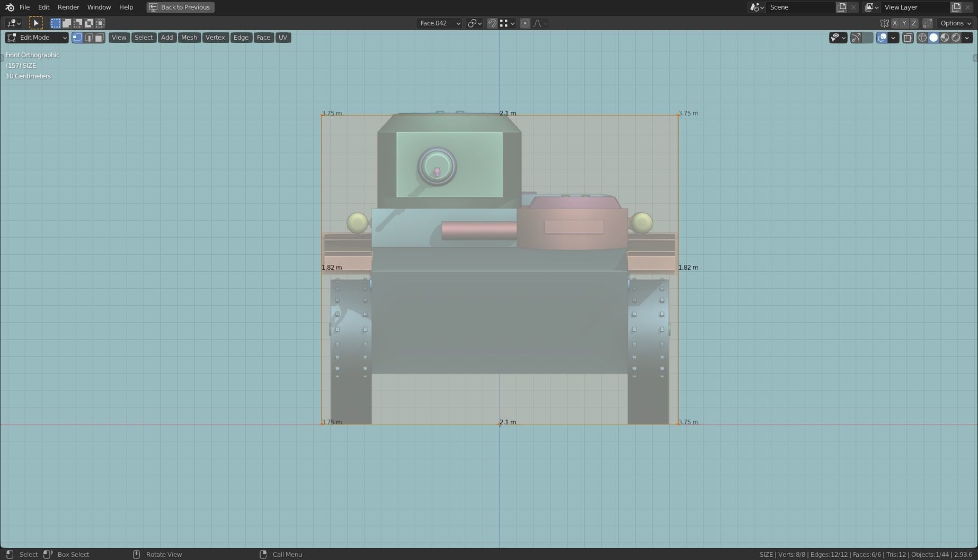The image size is (978, 560).
Task: Open the Help menu
Action: point(126,7)
